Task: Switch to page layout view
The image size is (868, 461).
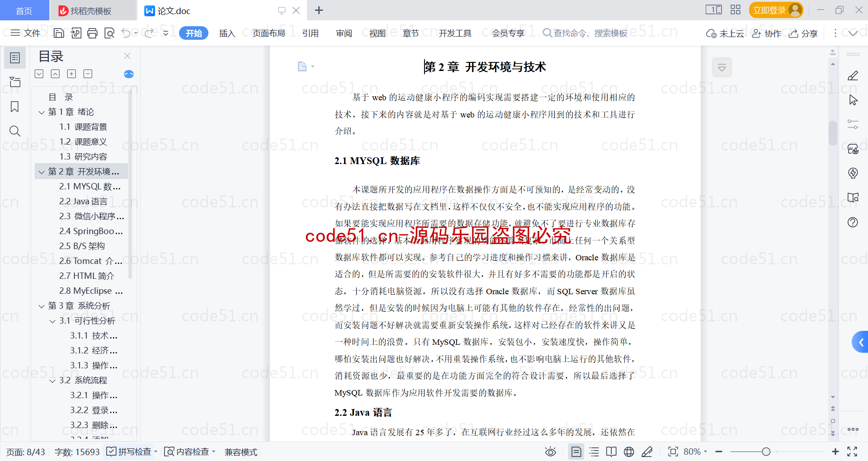Action: (576, 452)
